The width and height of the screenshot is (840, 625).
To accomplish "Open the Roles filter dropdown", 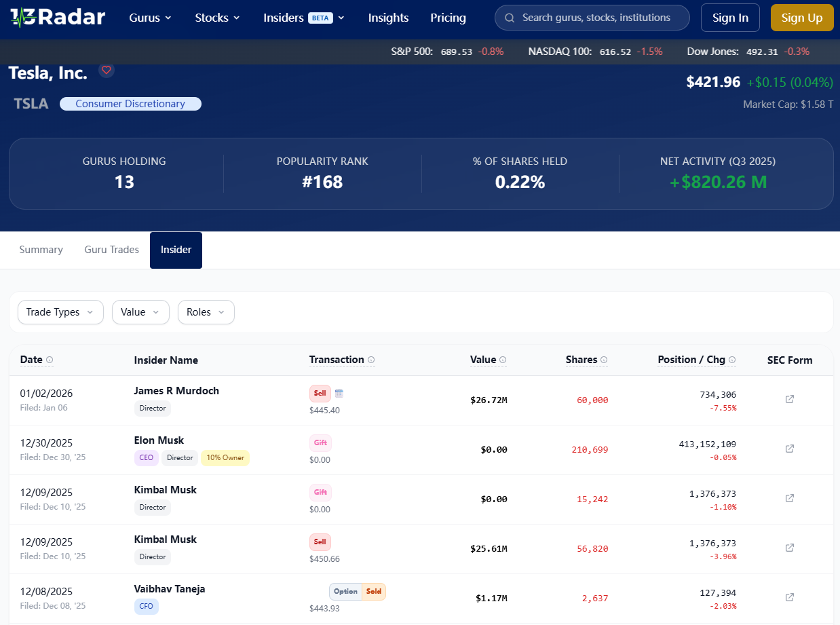I will coord(206,312).
